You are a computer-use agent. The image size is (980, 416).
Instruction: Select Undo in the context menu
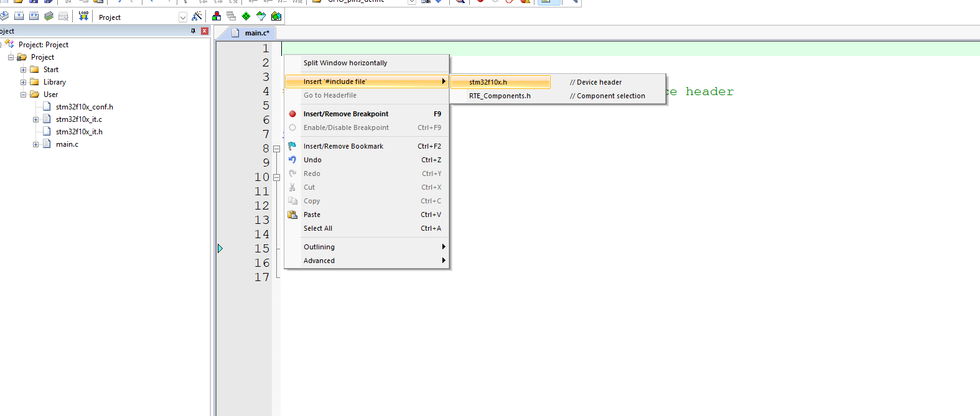coord(366,160)
